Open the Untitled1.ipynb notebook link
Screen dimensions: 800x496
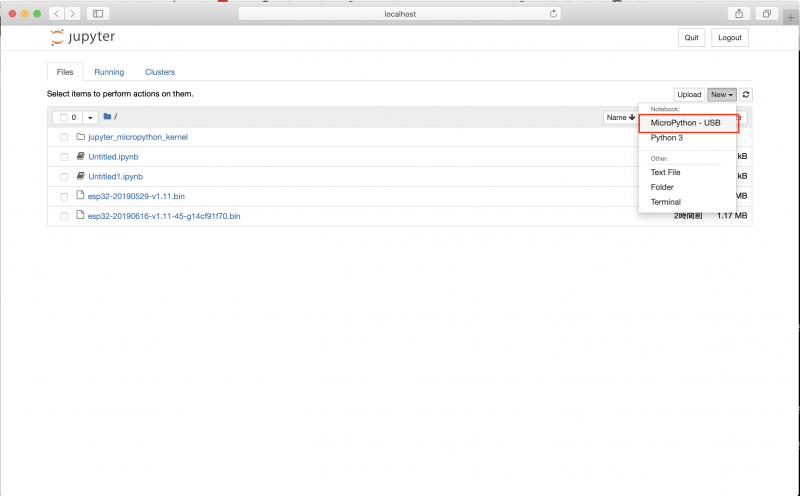(x=116, y=176)
